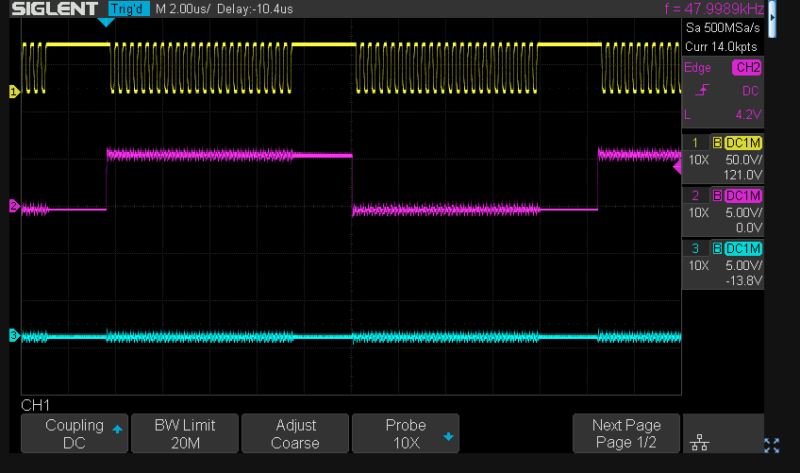Open the Probe 10X dropdown

pyautogui.click(x=405, y=433)
